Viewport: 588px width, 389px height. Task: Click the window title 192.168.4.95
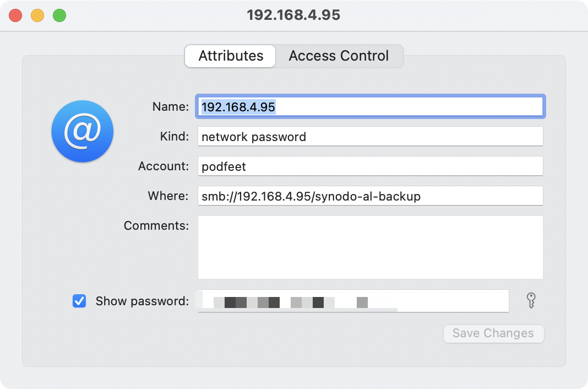[293, 15]
